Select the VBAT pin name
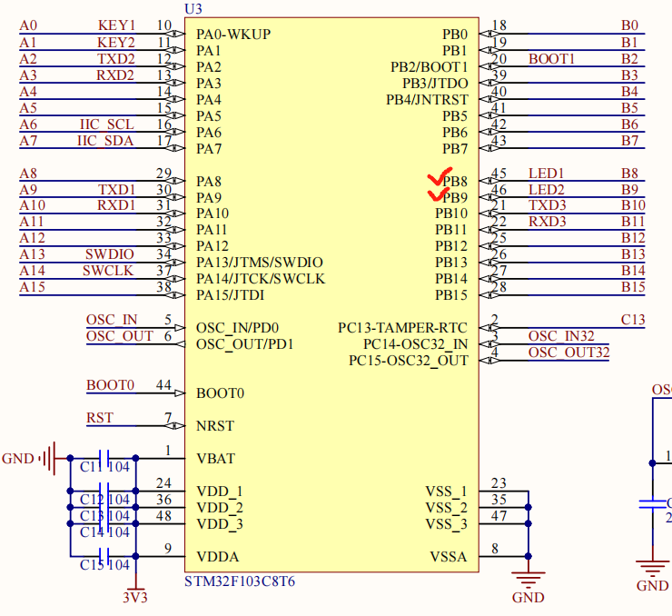Screen dimensions: 672x616 (x=215, y=459)
